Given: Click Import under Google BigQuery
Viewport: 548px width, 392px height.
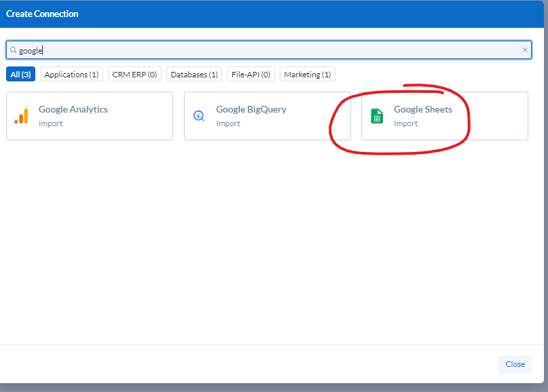Looking at the screenshot, I should [228, 123].
